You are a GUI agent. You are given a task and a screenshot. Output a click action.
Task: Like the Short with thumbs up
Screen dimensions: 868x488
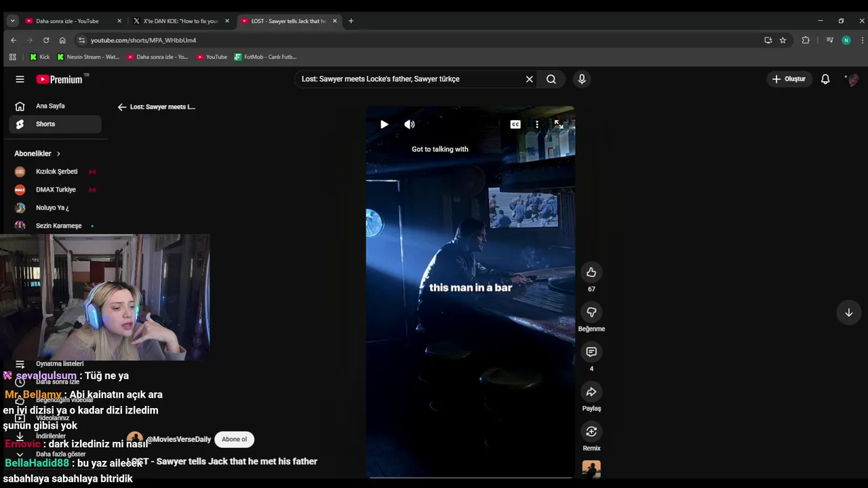tap(591, 272)
